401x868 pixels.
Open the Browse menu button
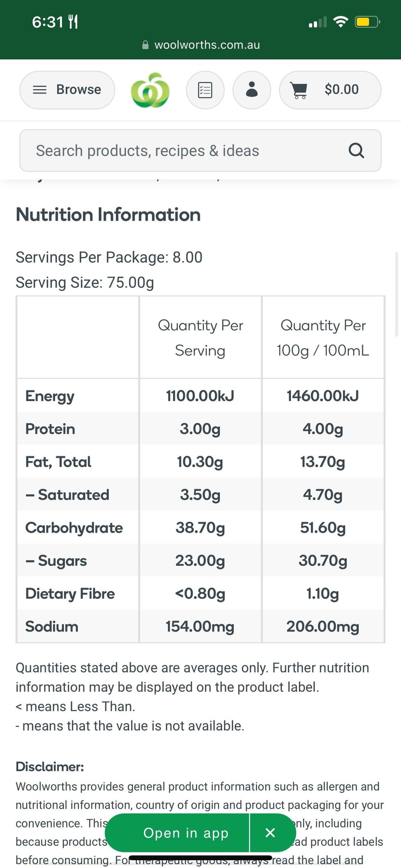click(67, 90)
